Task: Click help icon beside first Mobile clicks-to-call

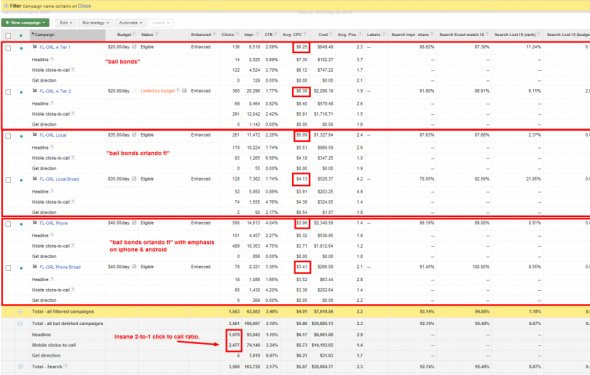Action: [x=73, y=70]
